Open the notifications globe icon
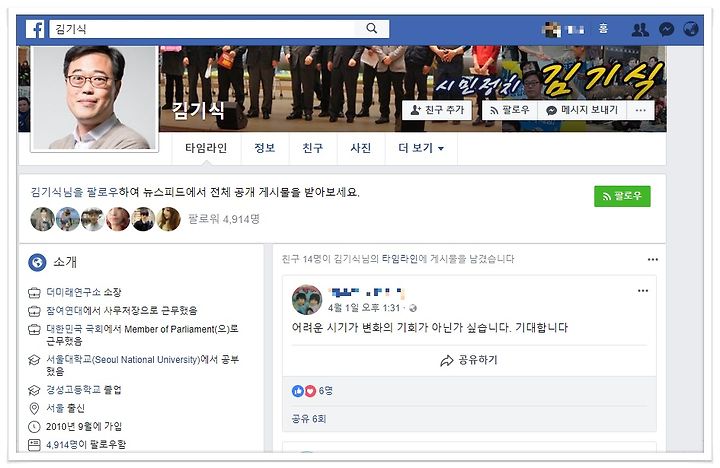This screenshot has width=720, height=468. click(x=691, y=29)
